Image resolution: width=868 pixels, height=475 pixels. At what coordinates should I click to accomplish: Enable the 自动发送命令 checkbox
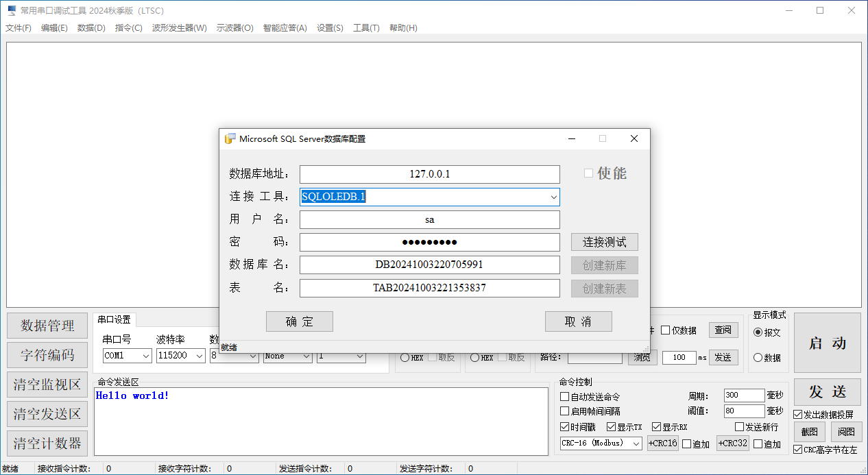pyautogui.click(x=565, y=397)
